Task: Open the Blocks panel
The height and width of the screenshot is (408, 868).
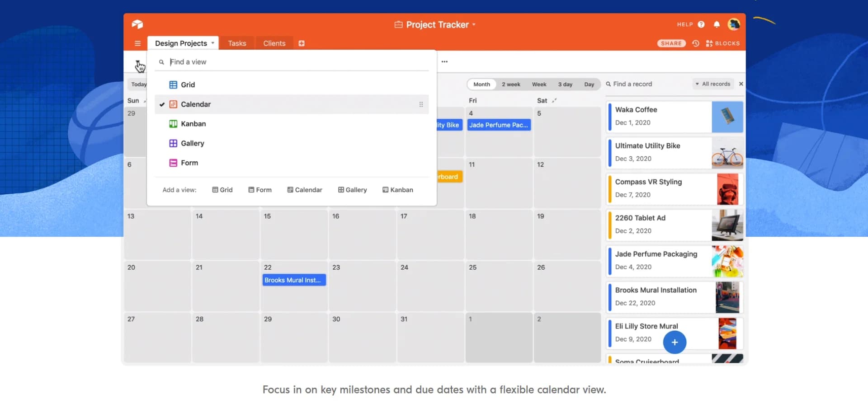Action: [x=723, y=43]
